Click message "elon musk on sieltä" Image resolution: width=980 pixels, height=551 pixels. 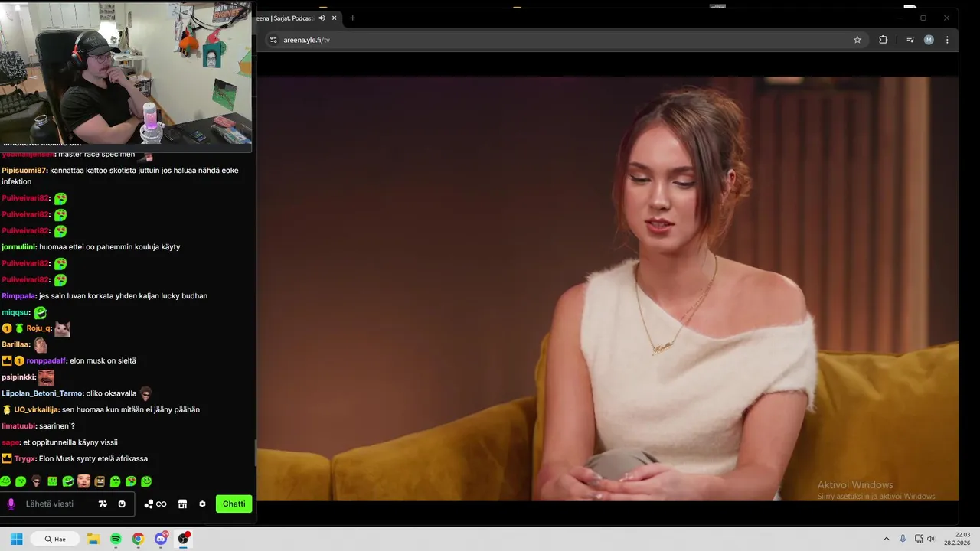(103, 360)
